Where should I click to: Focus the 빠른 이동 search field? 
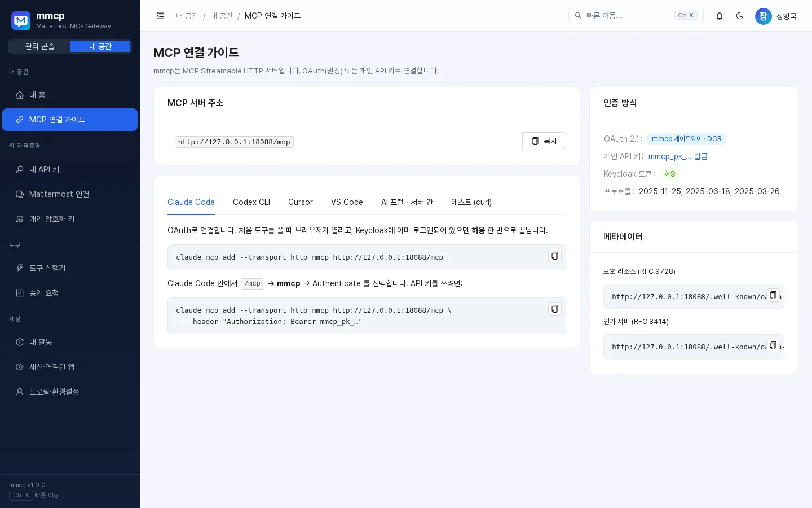click(636, 16)
